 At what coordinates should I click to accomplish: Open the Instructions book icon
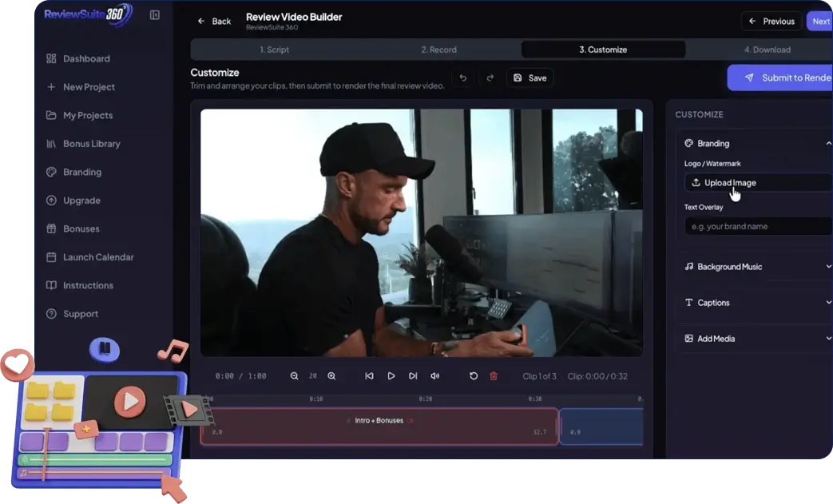(51, 285)
